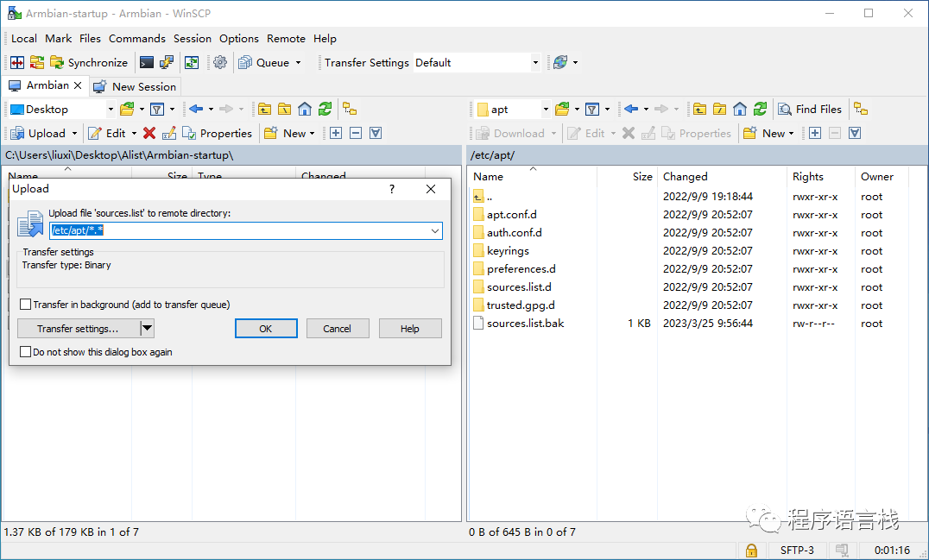Expand remote New dropdown arrow
This screenshot has height=560, width=929.
(x=792, y=134)
